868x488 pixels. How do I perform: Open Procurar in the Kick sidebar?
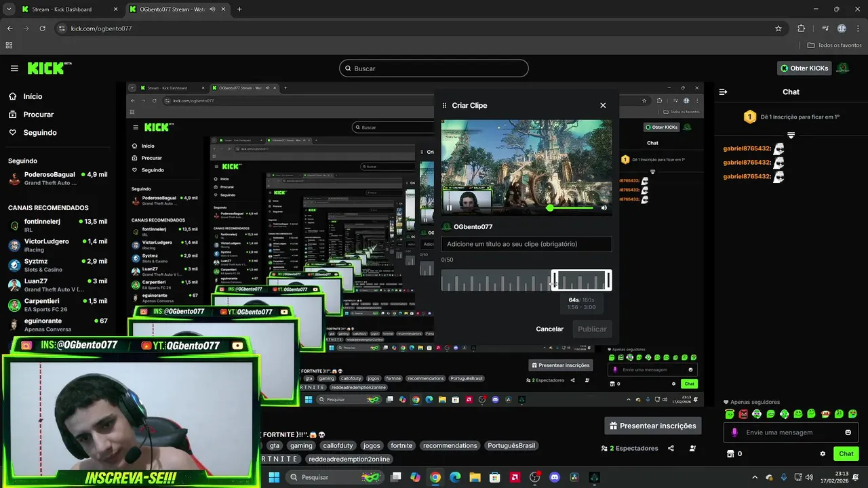[31, 115]
